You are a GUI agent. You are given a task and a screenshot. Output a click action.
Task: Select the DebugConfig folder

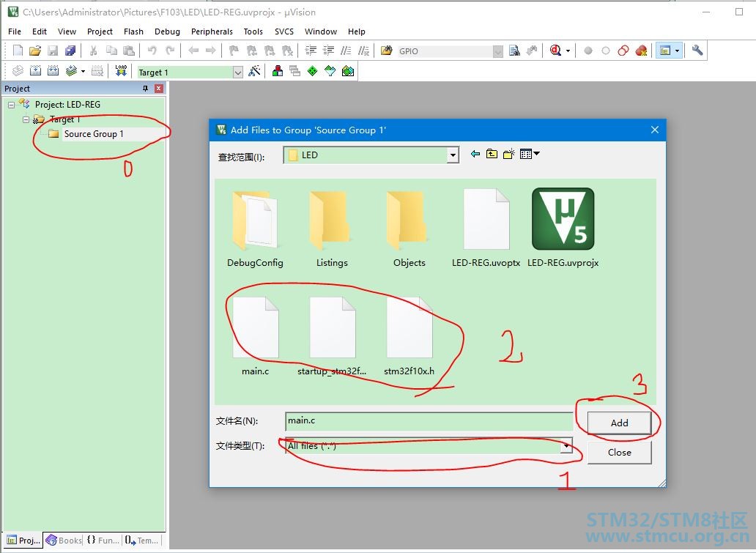point(255,228)
